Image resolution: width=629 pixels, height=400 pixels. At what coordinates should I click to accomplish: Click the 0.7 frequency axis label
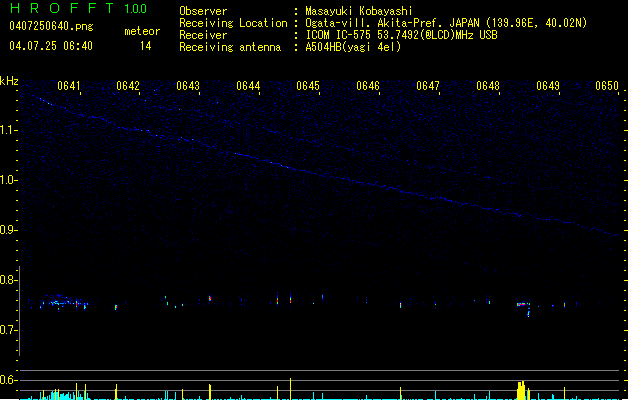click(9, 330)
